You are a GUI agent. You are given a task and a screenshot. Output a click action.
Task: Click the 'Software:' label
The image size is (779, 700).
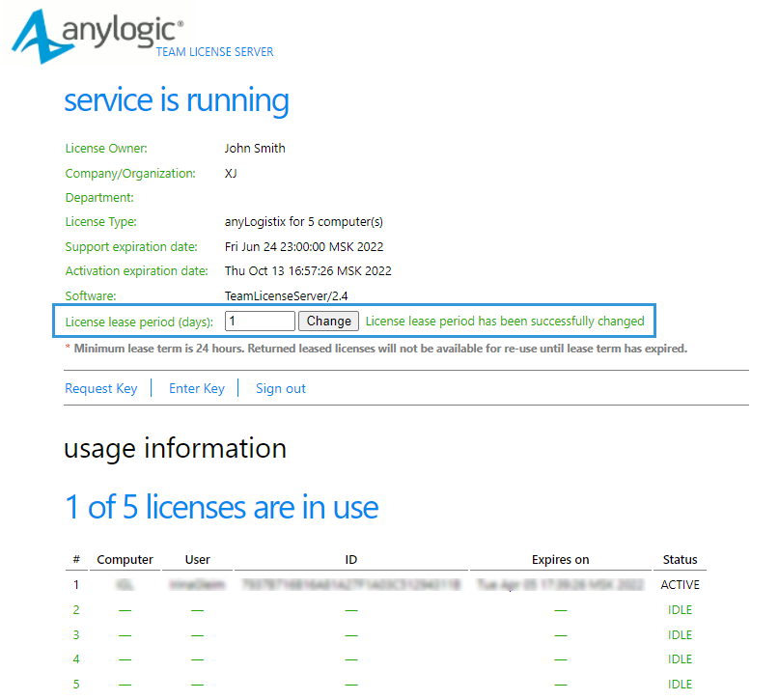coord(91,296)
